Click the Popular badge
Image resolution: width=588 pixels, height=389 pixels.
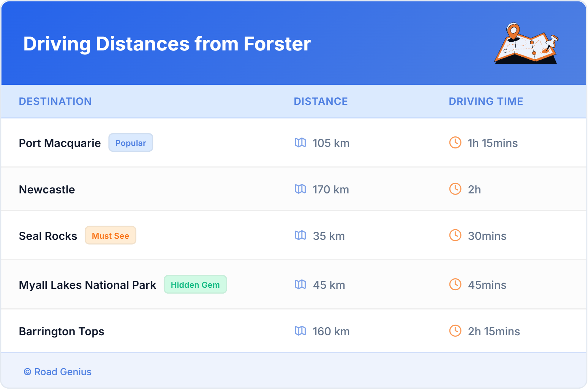click(x=131, y=143)
